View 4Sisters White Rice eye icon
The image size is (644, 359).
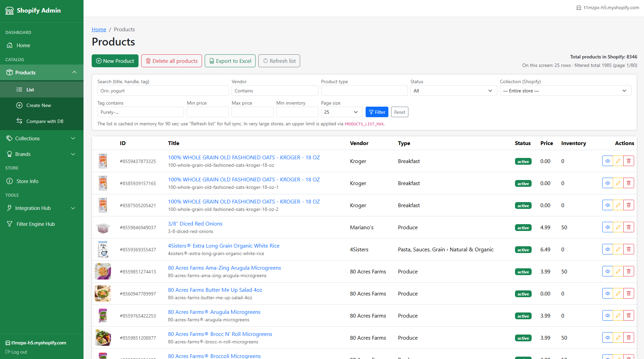608,249
